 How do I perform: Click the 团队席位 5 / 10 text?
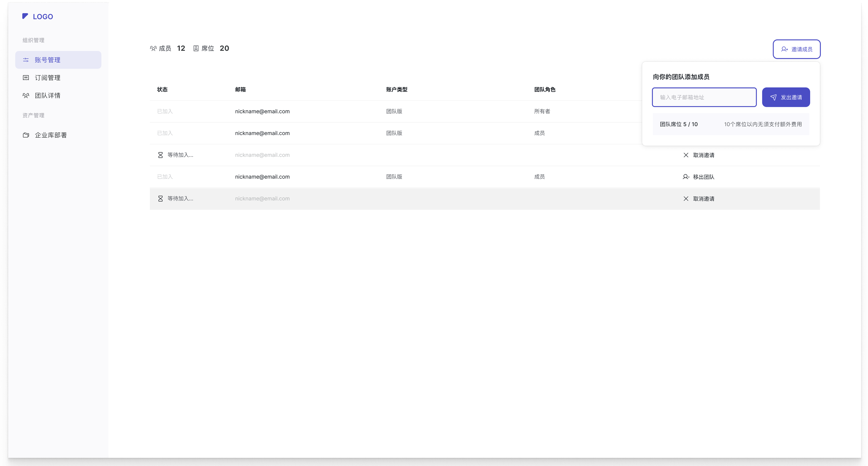(679, 124)
